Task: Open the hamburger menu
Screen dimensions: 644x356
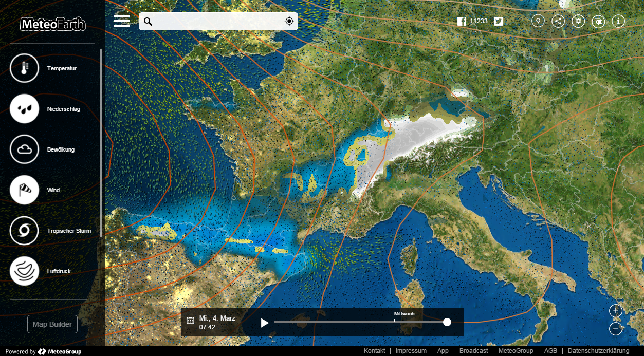Action: pos(122,21)
